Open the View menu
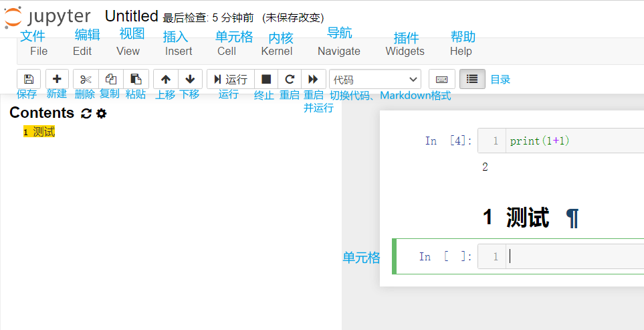The height and width of the screenshot is (330, 644). tap(128, 51)
